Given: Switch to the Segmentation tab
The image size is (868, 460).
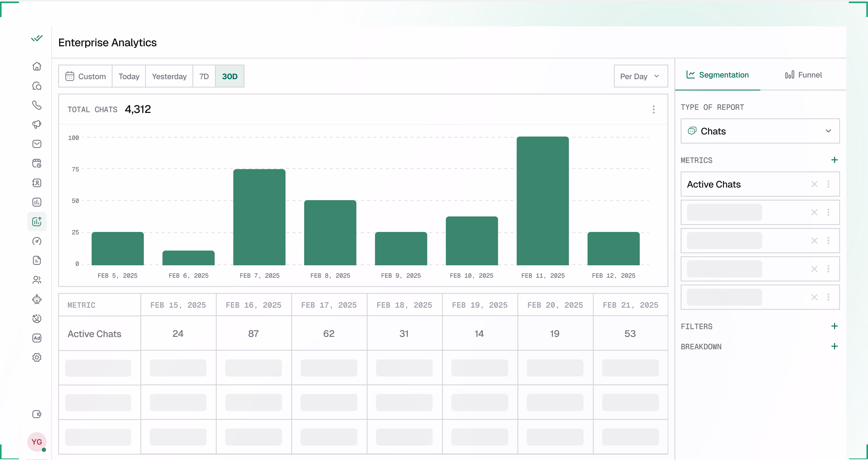Looking at the screenshot, I should (x=717, y=75).
